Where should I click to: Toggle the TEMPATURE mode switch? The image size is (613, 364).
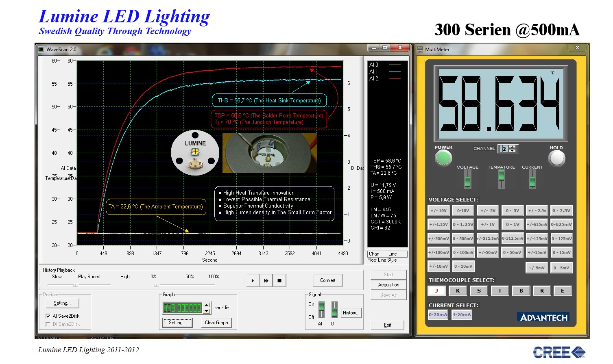pos(501,179)
